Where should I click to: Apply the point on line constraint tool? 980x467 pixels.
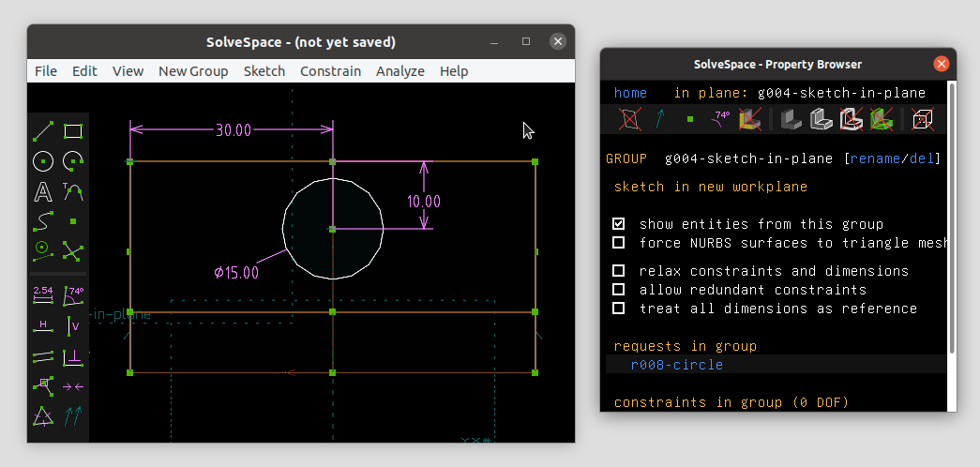pos(43,386)
